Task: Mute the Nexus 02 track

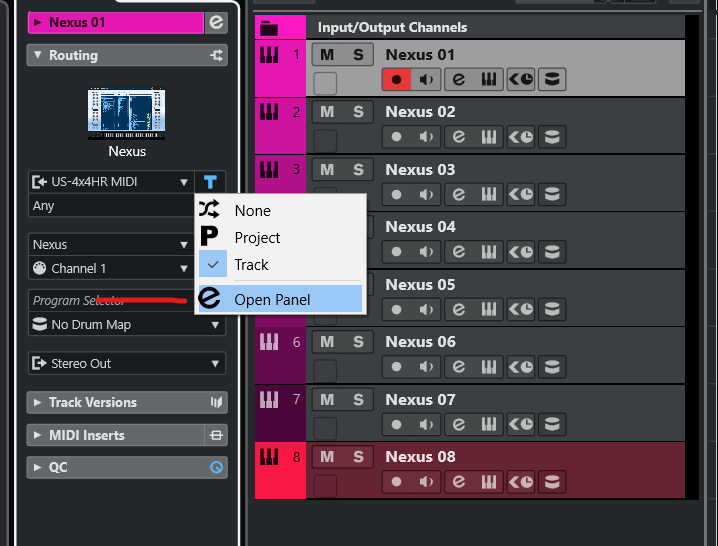Action: point(327,112)
